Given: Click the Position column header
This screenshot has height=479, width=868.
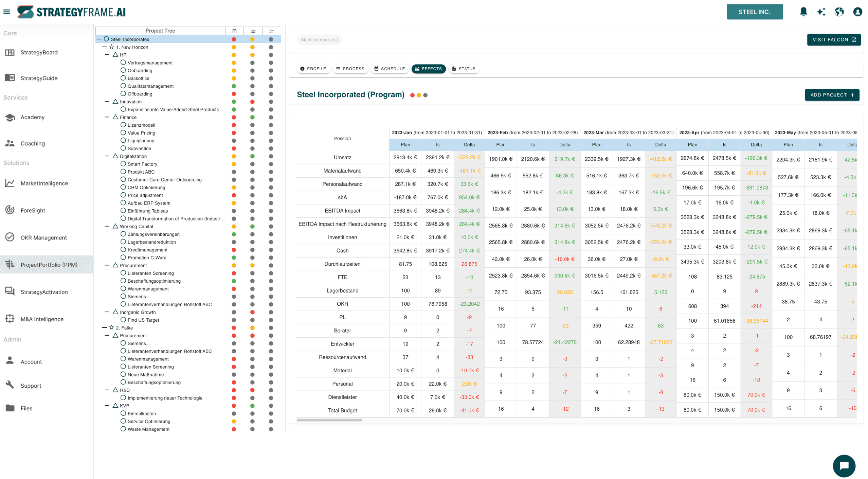Looking at the screenshot, I should pyautogui.click(x=342, y=139).
